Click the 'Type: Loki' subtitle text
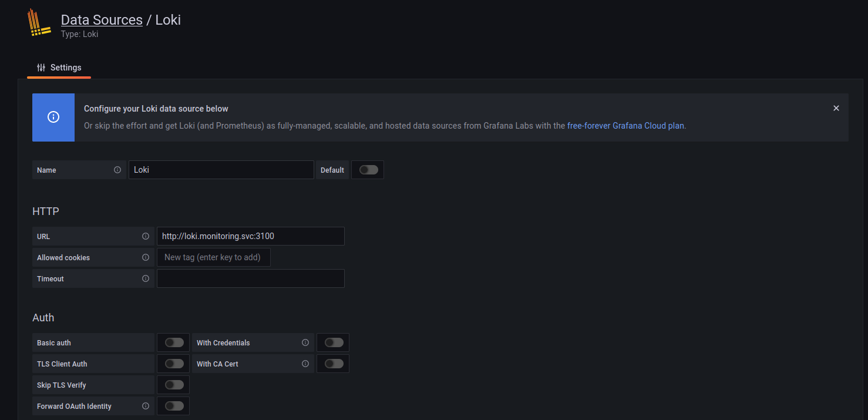 coord(79,34)
